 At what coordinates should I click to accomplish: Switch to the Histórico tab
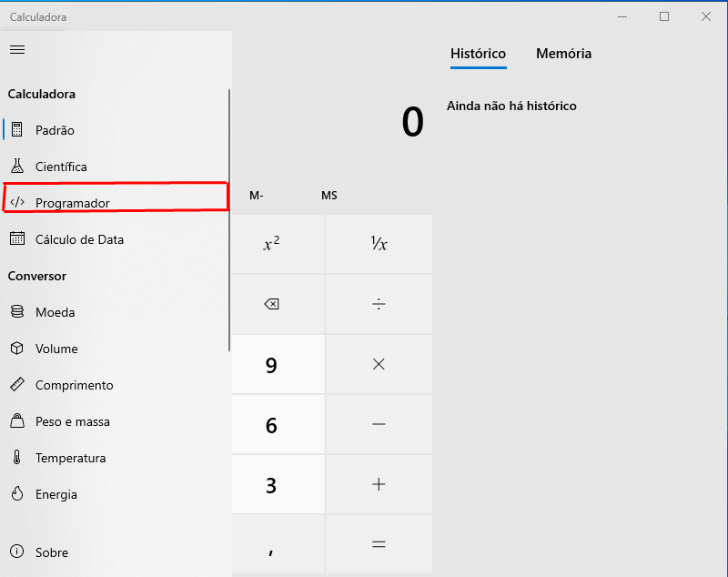(479, 54)
